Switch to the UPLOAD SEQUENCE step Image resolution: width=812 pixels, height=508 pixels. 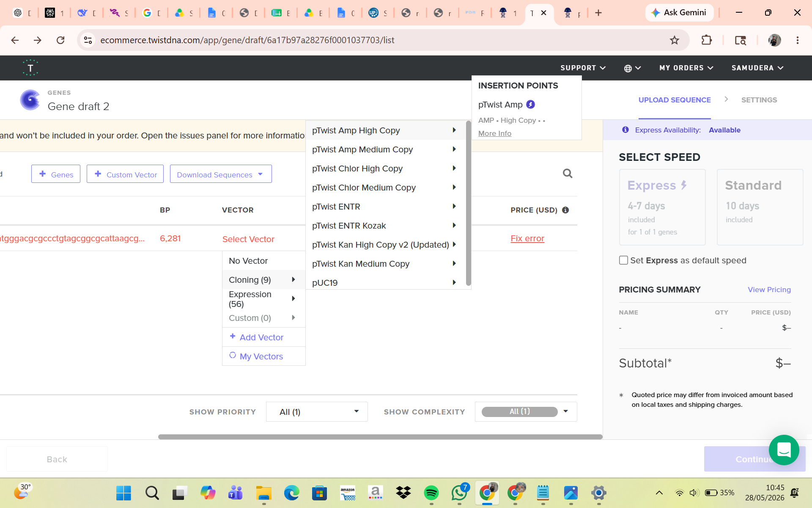pos(675,100)
